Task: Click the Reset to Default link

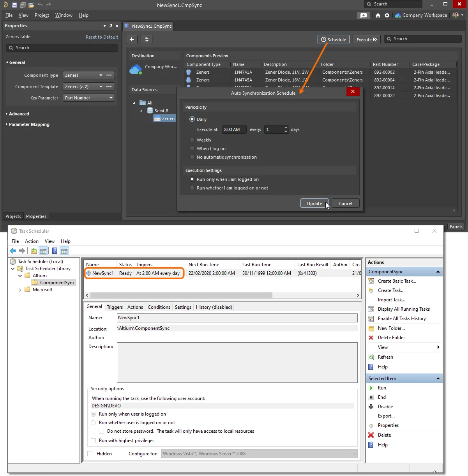Action: pyautogui.click(x=102, y=37)
